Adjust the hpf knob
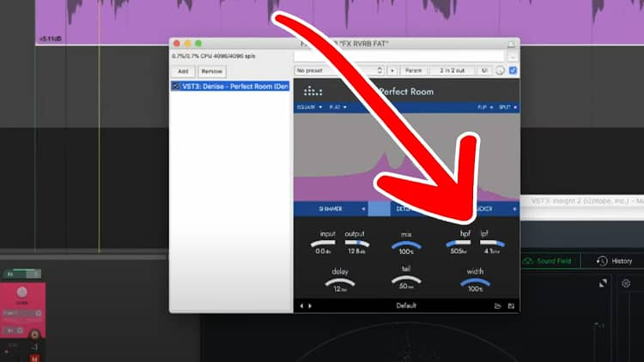 pyautogui.click(x=459, y=244)
